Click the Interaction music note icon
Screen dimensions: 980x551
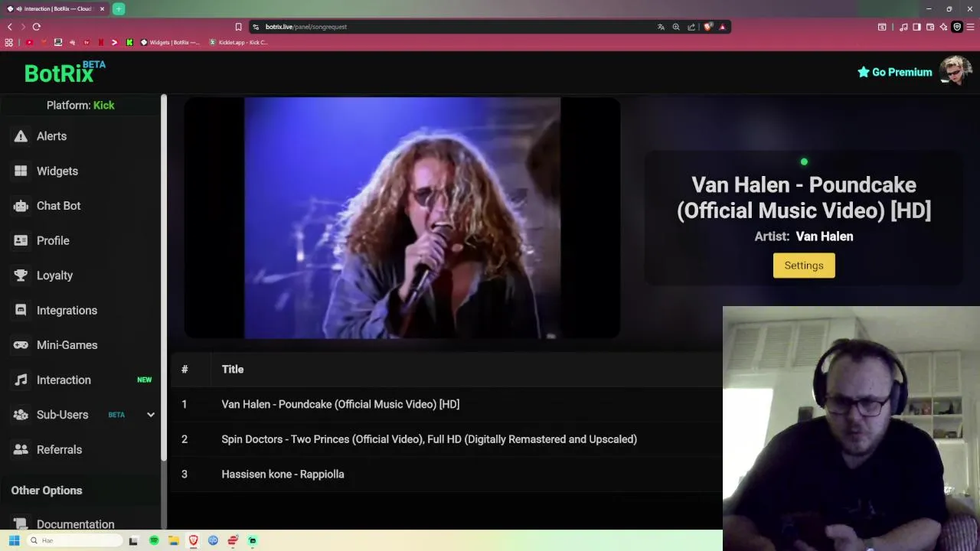(21, 380)
